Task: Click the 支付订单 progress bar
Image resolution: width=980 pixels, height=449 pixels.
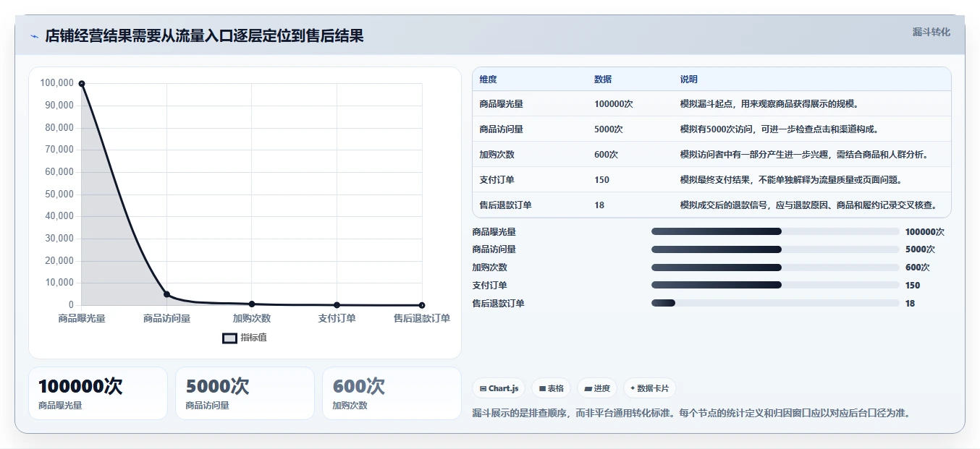Action: pyautogui.click(x=775, y=285)
